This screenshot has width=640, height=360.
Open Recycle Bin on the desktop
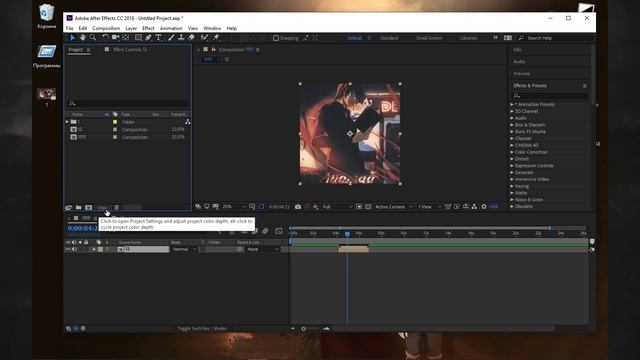47,16
